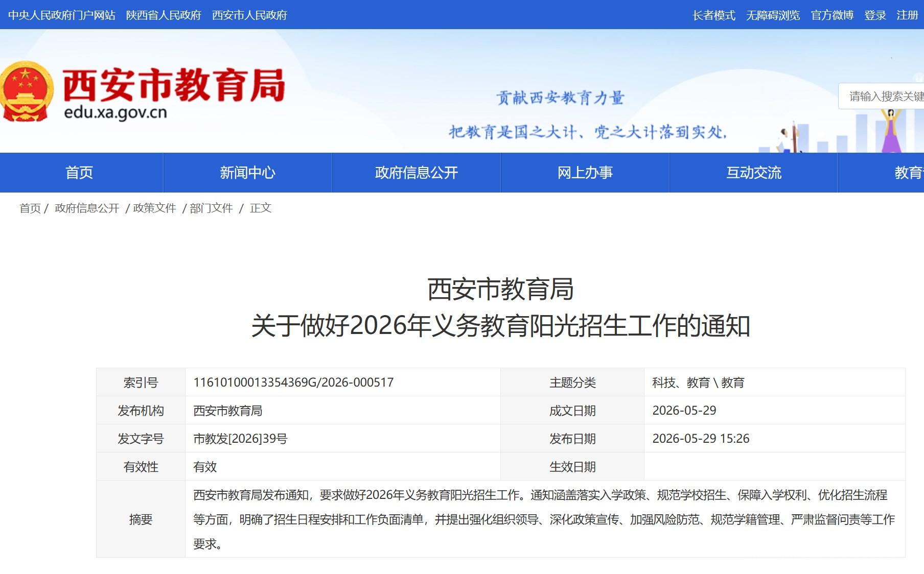Click the 发文字号 label cell
This screenshot has height=574, width=924.
point(141,439)
